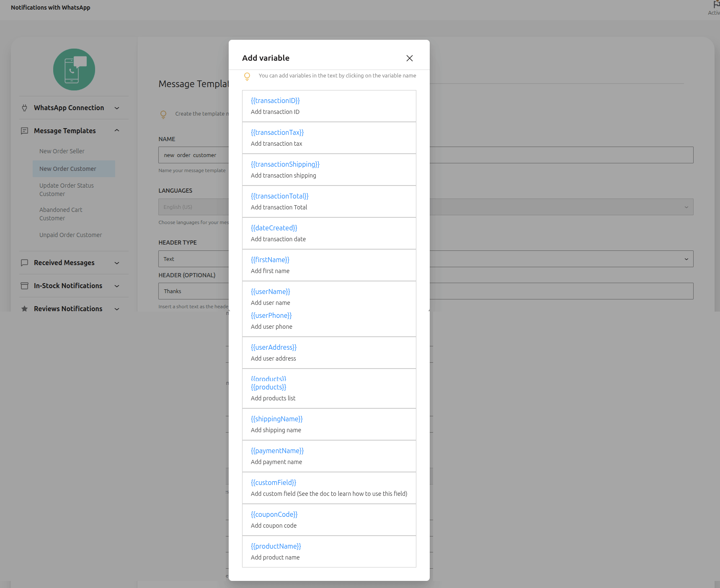
Task: Insert the {{dateCreated}} variable
Action: coord(274,228)
